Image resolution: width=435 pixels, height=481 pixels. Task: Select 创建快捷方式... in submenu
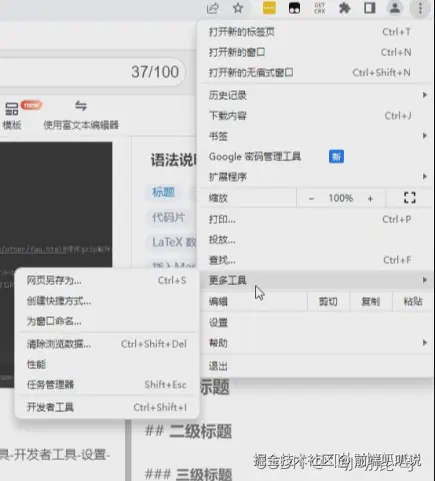click(x=107, y=301)
